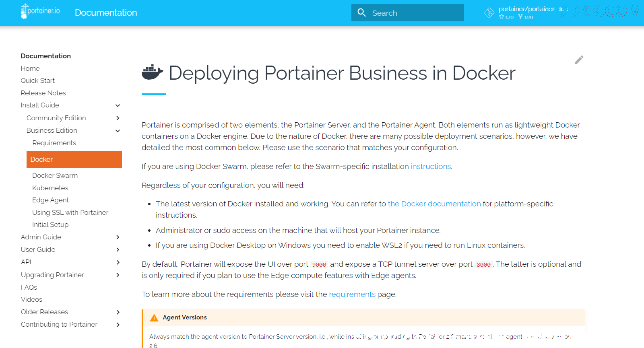Open Edge Agent in sidebar
The height and width of the screenshot is (348, 644).
[51, 200]
